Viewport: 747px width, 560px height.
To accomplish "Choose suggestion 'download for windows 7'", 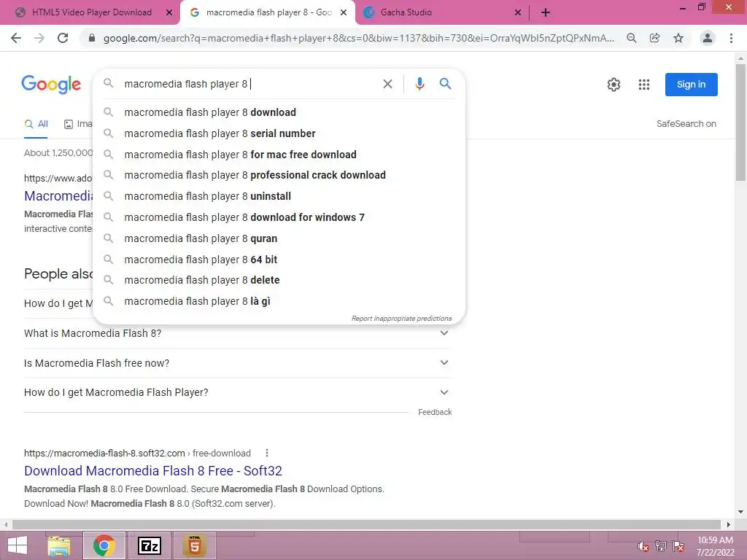I will (x=279, y=217).
